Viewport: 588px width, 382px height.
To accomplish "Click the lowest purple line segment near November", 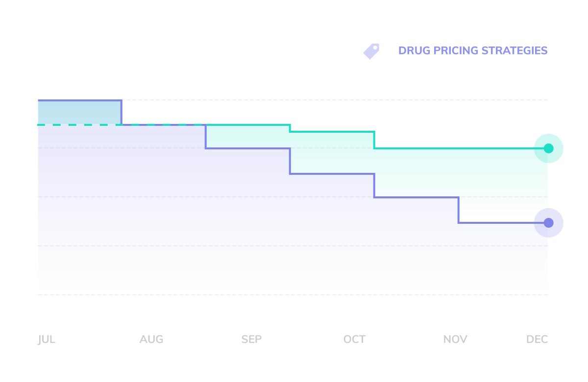I will pyautogui.click(x=500, y=223).
